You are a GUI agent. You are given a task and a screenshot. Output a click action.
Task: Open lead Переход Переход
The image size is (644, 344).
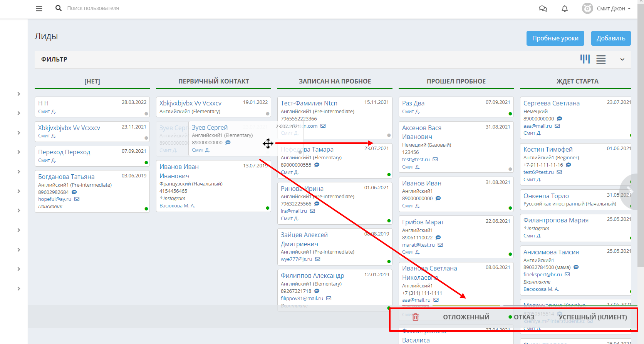(x=64, y=152)
